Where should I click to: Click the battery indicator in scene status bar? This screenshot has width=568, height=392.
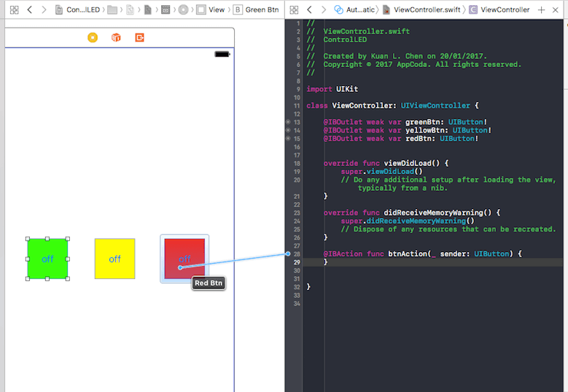[x=222, y=55]
